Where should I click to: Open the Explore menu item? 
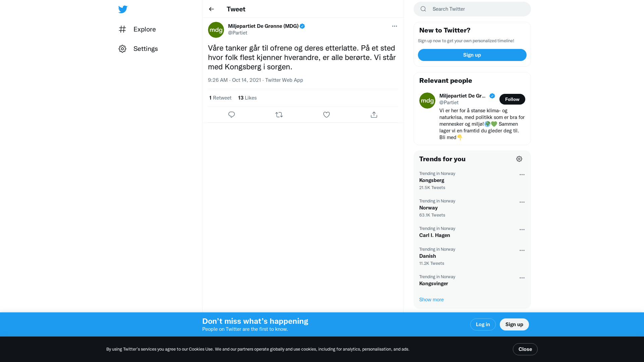tap(144, 29)
